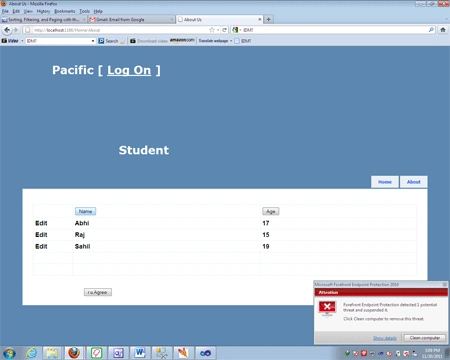Click the Log On link

pos(129,70)
